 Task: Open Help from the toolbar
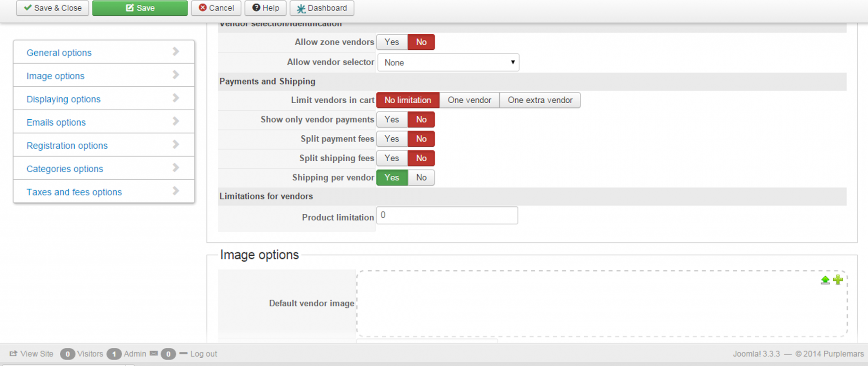266,8
